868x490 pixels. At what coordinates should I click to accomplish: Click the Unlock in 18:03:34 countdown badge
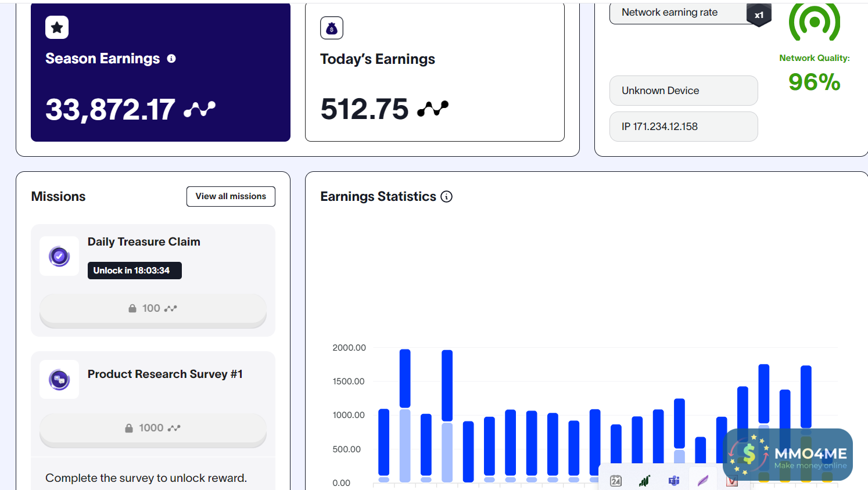coord(135,271)
